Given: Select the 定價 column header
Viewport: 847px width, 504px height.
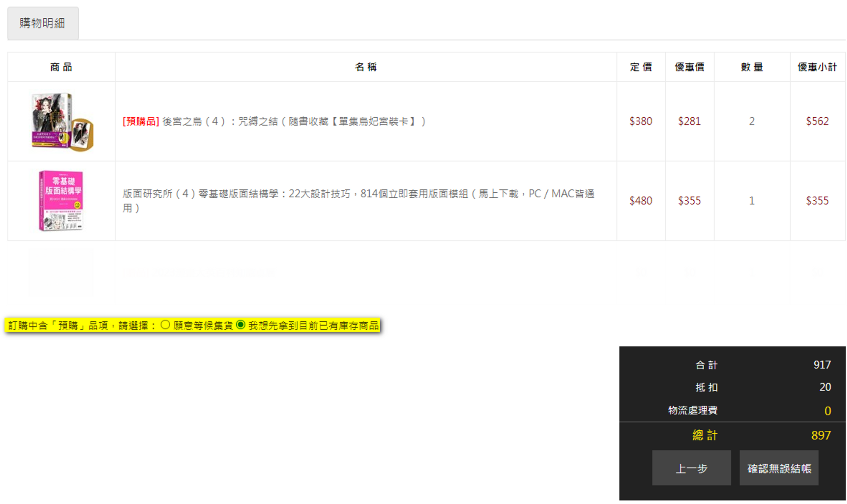Looking at the screenshot, I should pyautogui.click(x=641, y=67).
